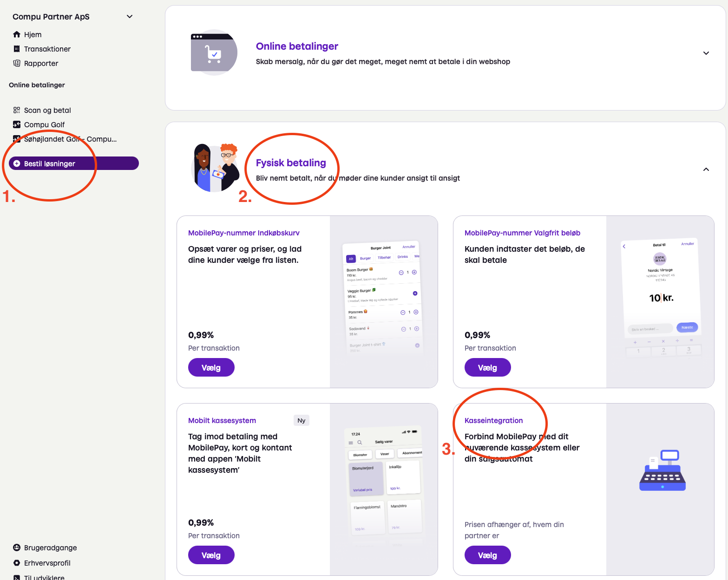Click the Brugeradgange user icon
This screenshot has width=728, height=580.
pyautogui.click(x=17, y=547)
